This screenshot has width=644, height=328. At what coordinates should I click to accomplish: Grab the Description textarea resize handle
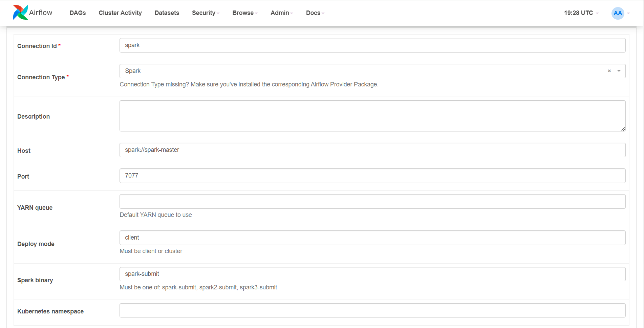click(x=623, y=129)
